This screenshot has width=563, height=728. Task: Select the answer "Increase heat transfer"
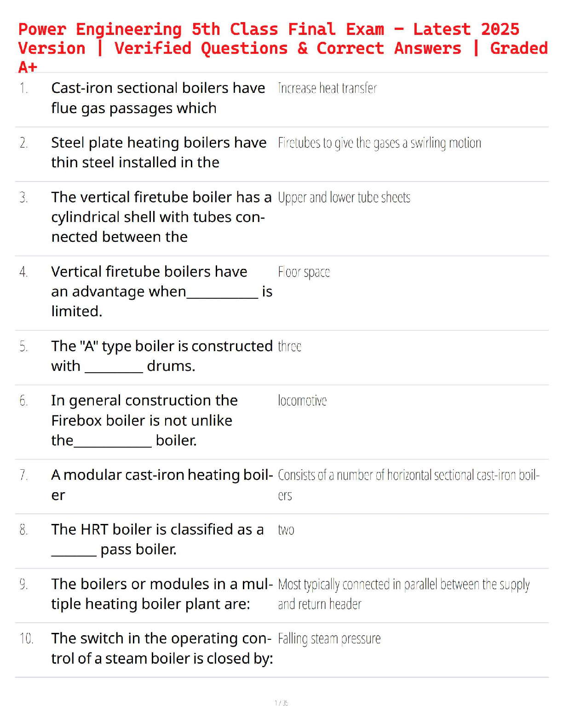(x=327, y=88)
